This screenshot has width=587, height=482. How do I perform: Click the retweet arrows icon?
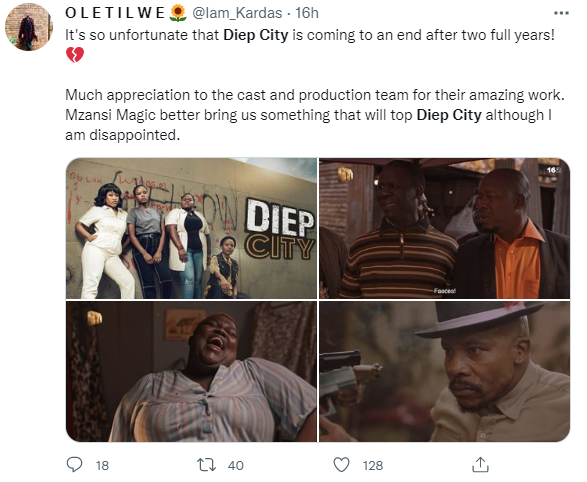pyautogui.click(x=206, y=465)
